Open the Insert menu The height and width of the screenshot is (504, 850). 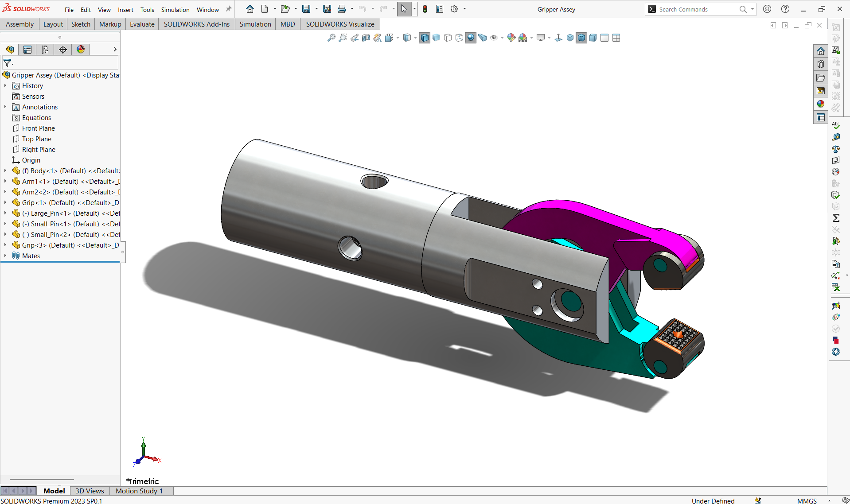pos(125,9)
